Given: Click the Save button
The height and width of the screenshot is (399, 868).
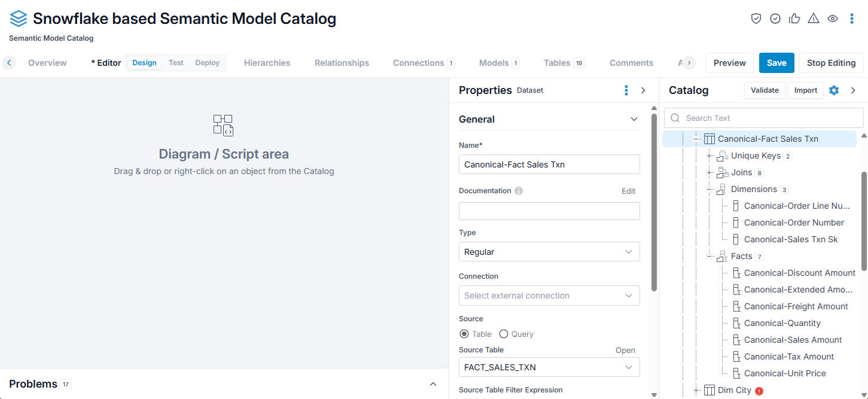Looking at the screenshot, I should 776,63.
